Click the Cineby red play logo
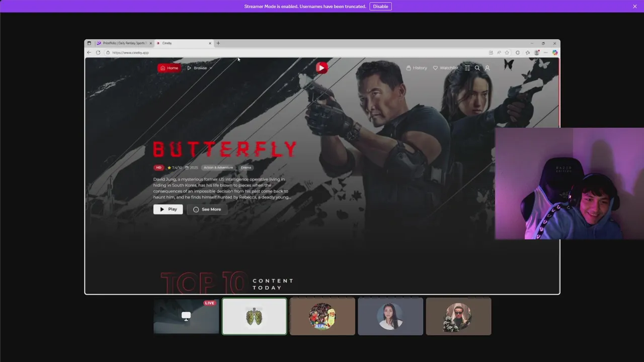This screenshot has width=644, height=362. (x=321, y=68)
